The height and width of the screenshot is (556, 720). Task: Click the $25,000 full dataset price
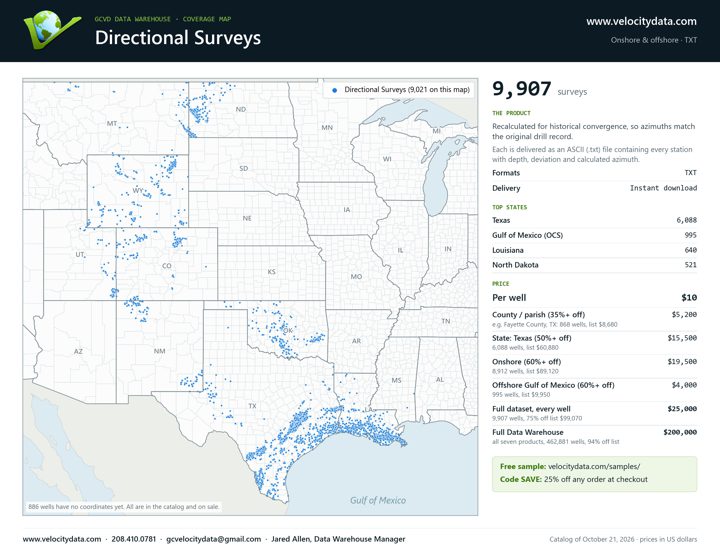[x=682, y=409]
